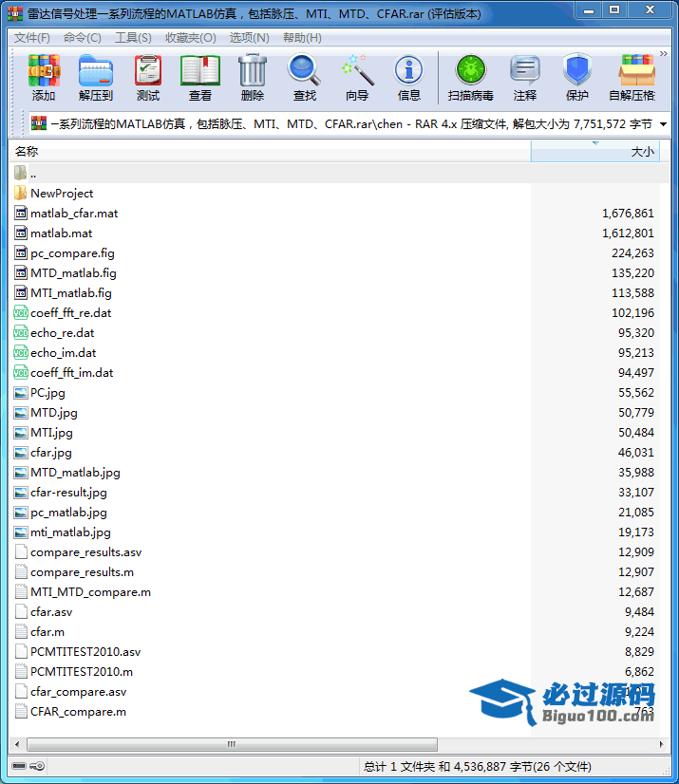Select CFAR_compare.m file name

tap(78, 712)
